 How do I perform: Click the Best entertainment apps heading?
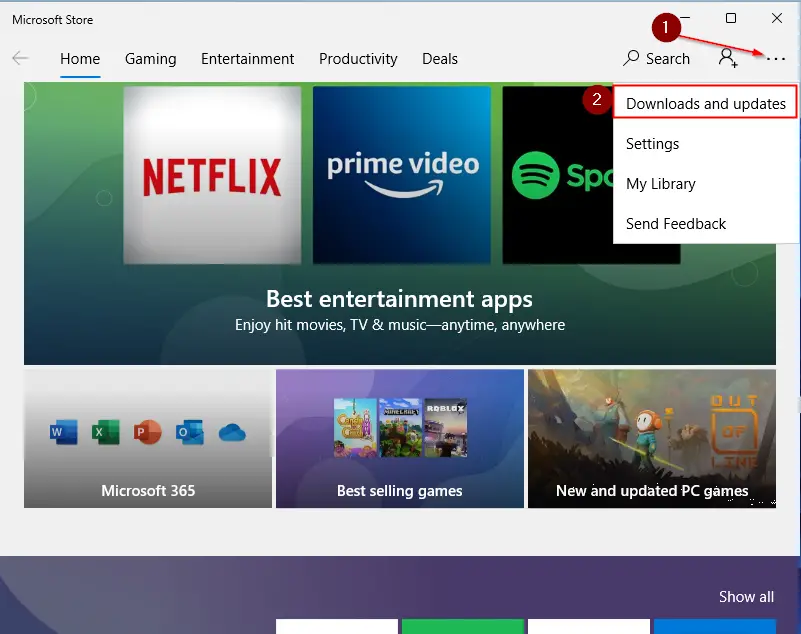click(399, 299)
